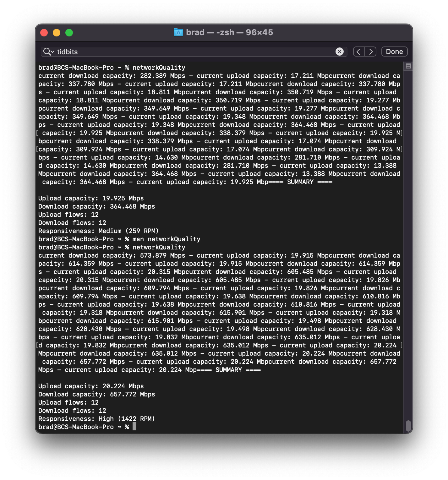Screen dimensions: 448x480
Task: Close the Terminal window with red button
Action: coord(44,33)
